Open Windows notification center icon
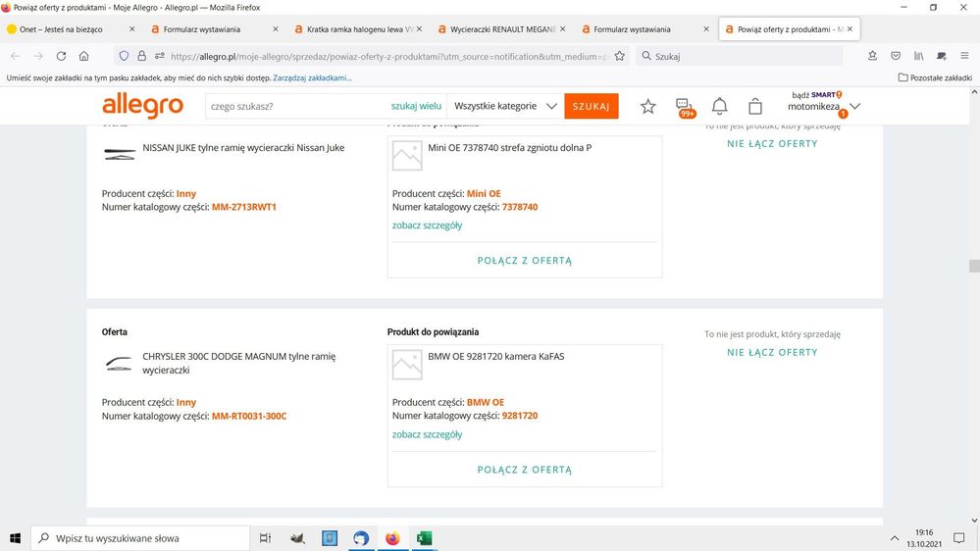Image resolution: width=980 pixels, height=551 pixels. (958, 538)
